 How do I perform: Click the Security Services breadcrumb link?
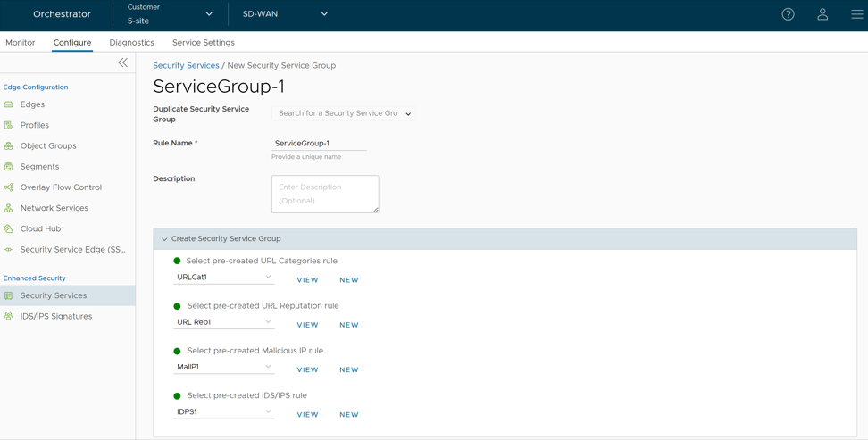[x=186, y=65]
